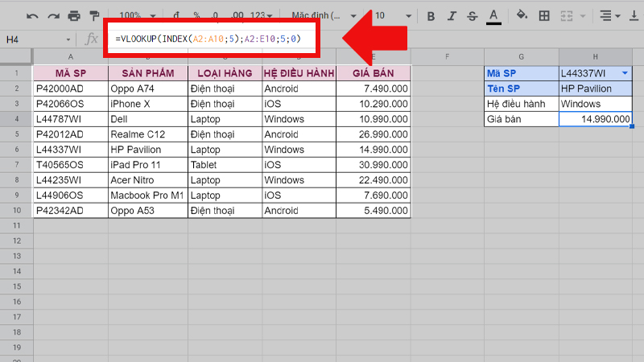This screenshot has width=644, height=362.
Task: Click the Redo icon
Action: (x=53, y=16)
